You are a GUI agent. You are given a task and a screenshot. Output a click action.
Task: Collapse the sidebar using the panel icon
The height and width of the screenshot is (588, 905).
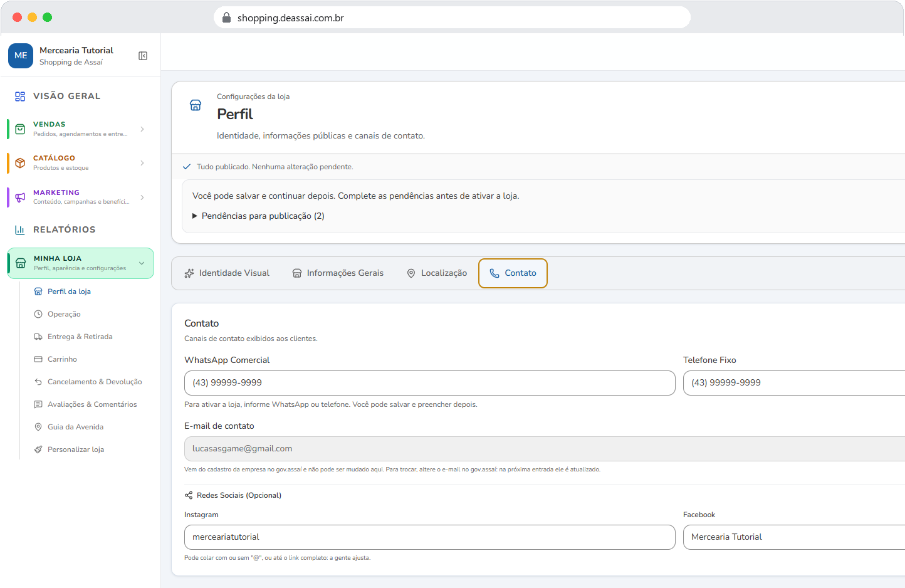click(x=143, y=56)
